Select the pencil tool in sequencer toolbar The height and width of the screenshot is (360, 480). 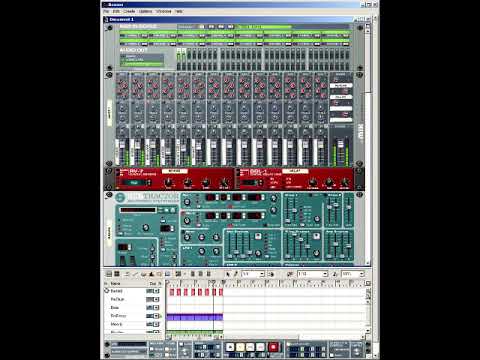point(235,274)
